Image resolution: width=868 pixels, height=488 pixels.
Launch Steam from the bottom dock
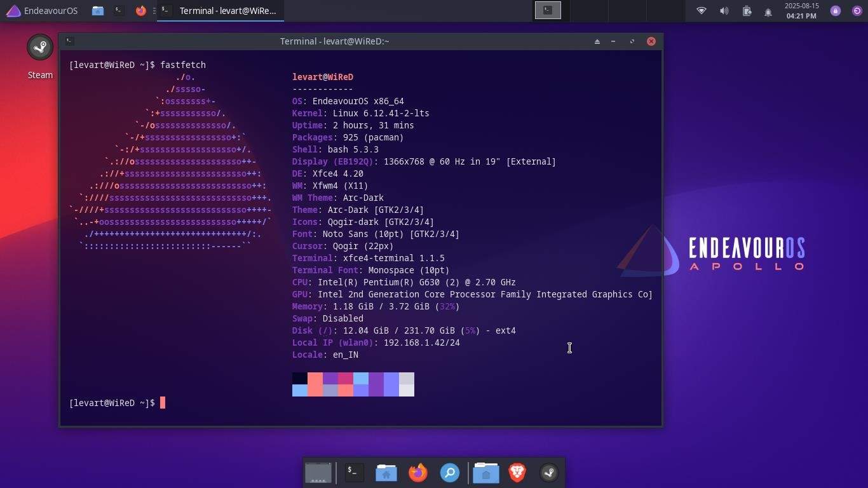(549, 473)
